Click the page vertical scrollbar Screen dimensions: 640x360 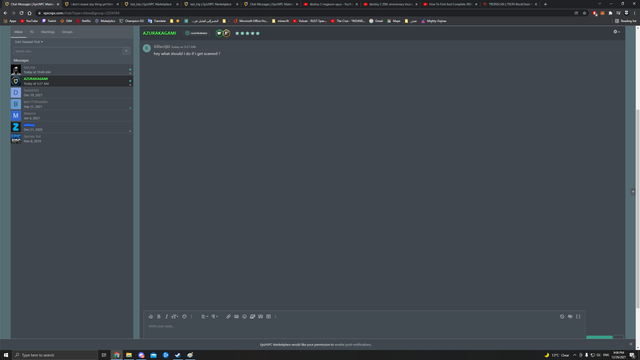pos(638,208)
